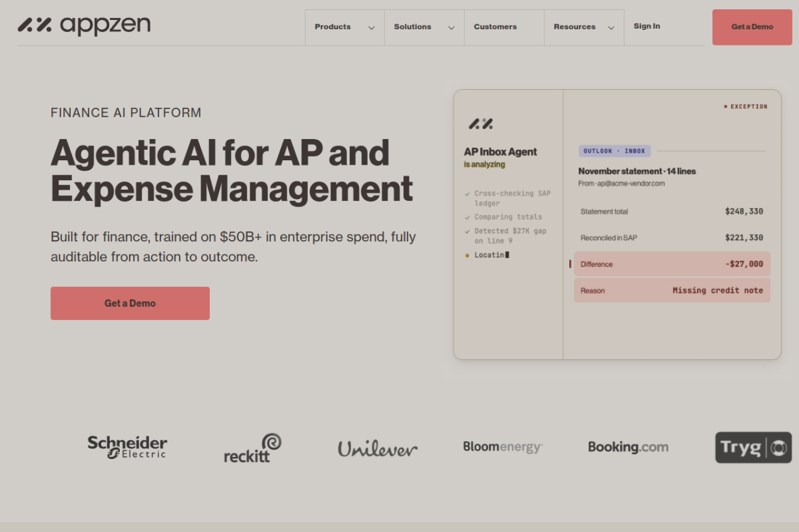The image size is (799, 532).
Task: Click the red EXCEPTION status dot
Action: pos(725,107)
